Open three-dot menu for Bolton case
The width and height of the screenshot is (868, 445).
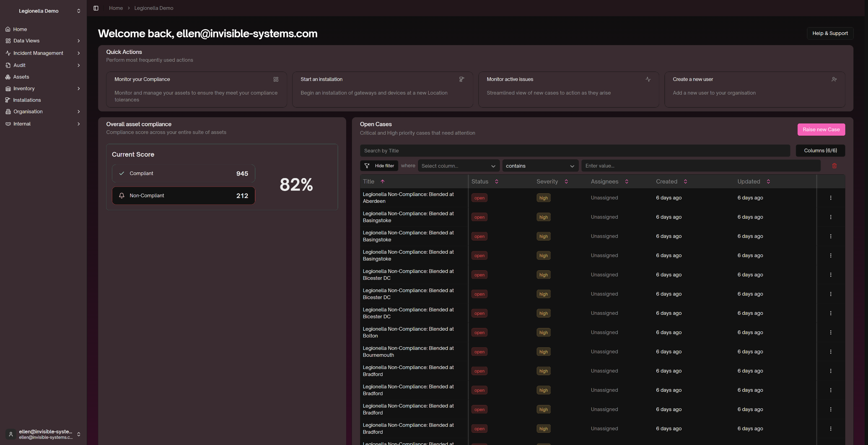pyautogui.click(x=830, y=332)
